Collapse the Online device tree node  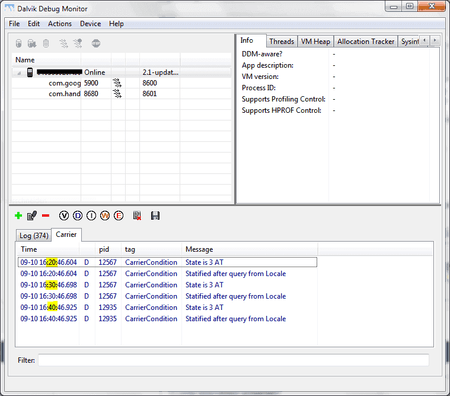tap(19, 73)
